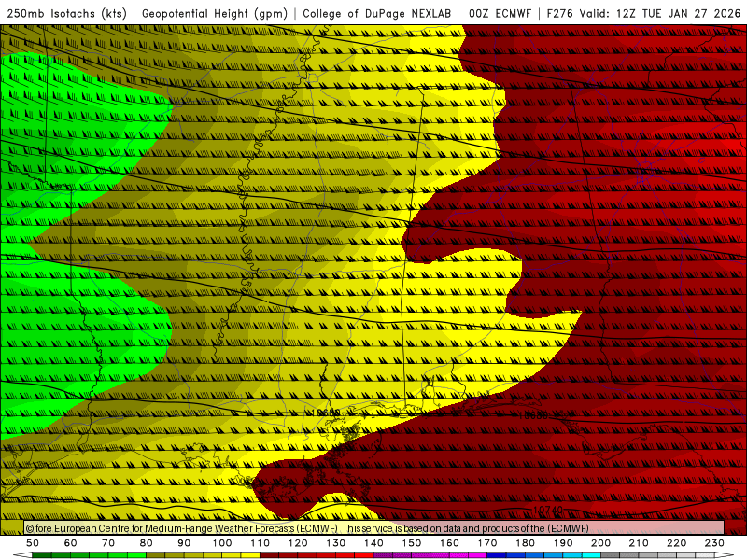The width and height of the screenshot is (747, 560).
Task: Click the color bar label "110"
Action: 261,543
